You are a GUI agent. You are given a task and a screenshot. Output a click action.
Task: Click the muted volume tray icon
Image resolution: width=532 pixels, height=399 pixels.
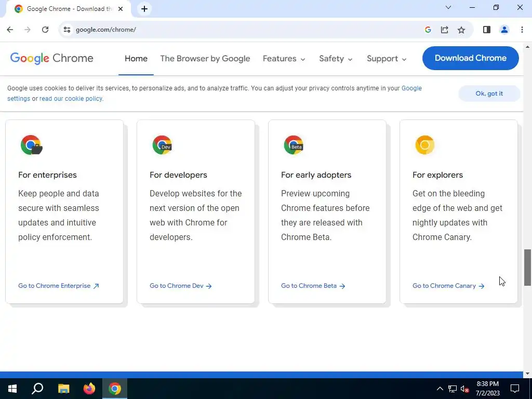465,389
